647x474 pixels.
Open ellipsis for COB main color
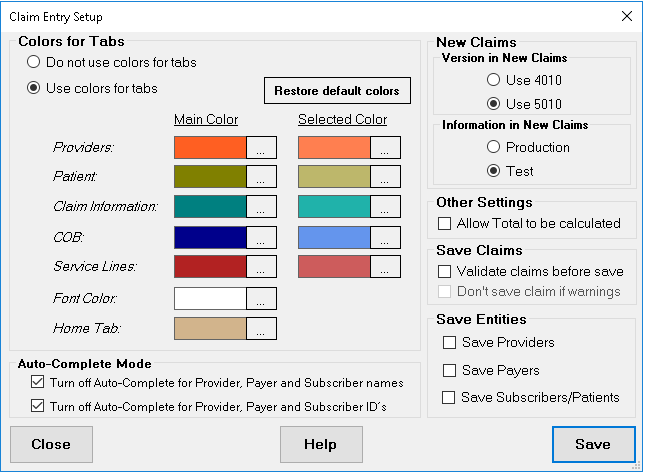261,237
